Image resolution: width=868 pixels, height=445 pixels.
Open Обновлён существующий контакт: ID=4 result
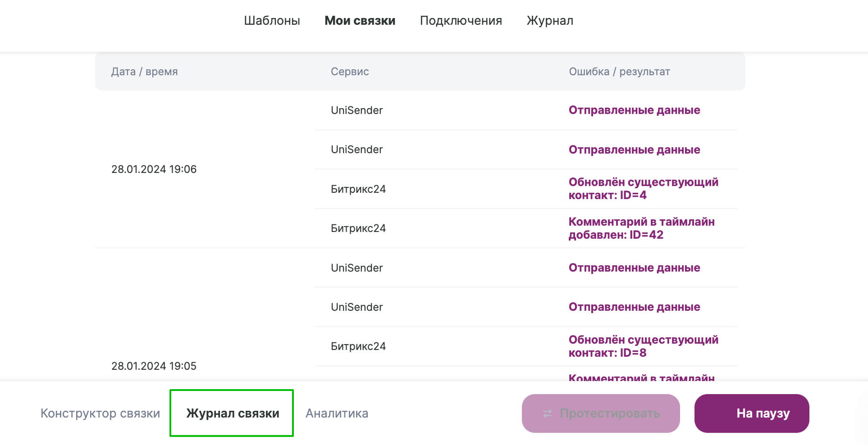pyautogui.click(x=643, y=189)
